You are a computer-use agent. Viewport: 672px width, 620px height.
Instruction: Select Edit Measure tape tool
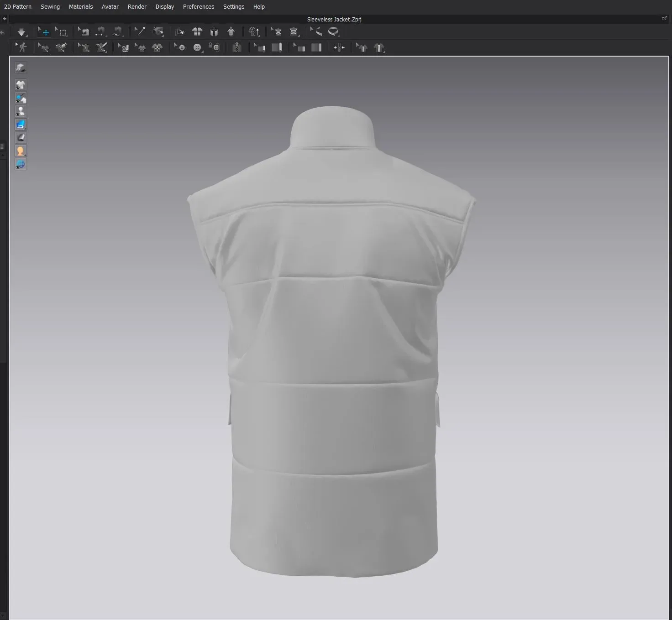click(x=316, y=32)
